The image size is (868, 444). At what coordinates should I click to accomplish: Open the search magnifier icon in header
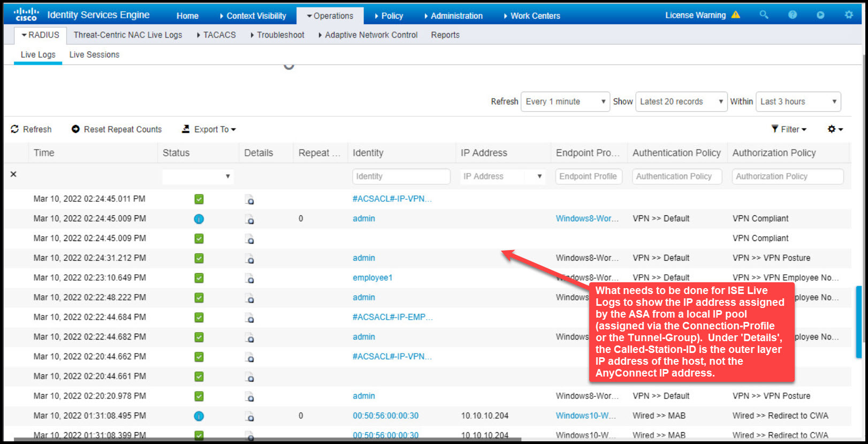click(x=764, y=15)
